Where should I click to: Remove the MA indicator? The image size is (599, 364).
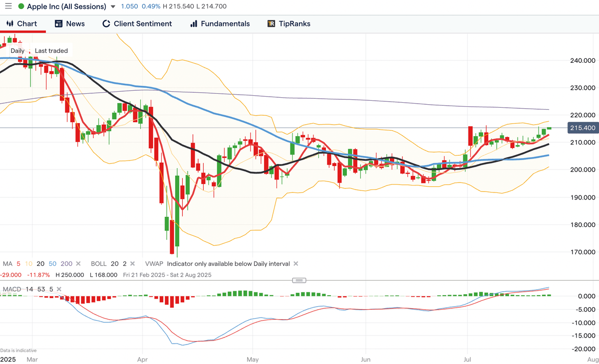pyautogui.click(x=79, y=263)
